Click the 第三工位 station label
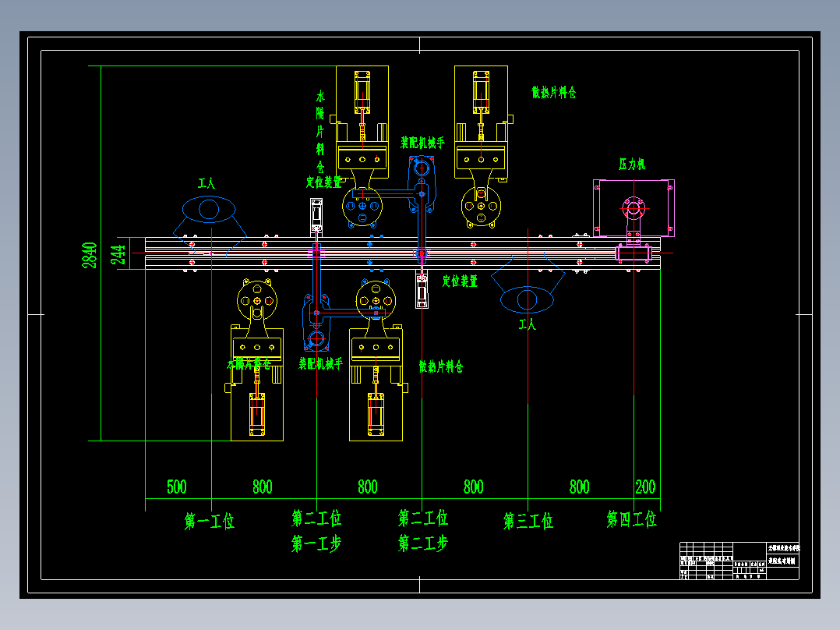840x630 pixels. [x=528, y=521]
